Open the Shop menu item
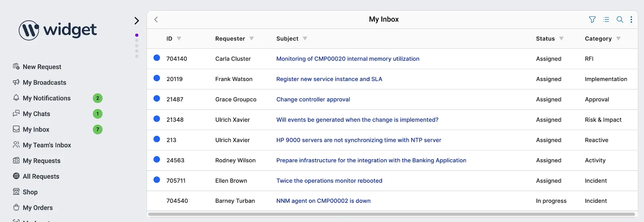Viewport: 644px width, 222px height. tap(30, 192)
